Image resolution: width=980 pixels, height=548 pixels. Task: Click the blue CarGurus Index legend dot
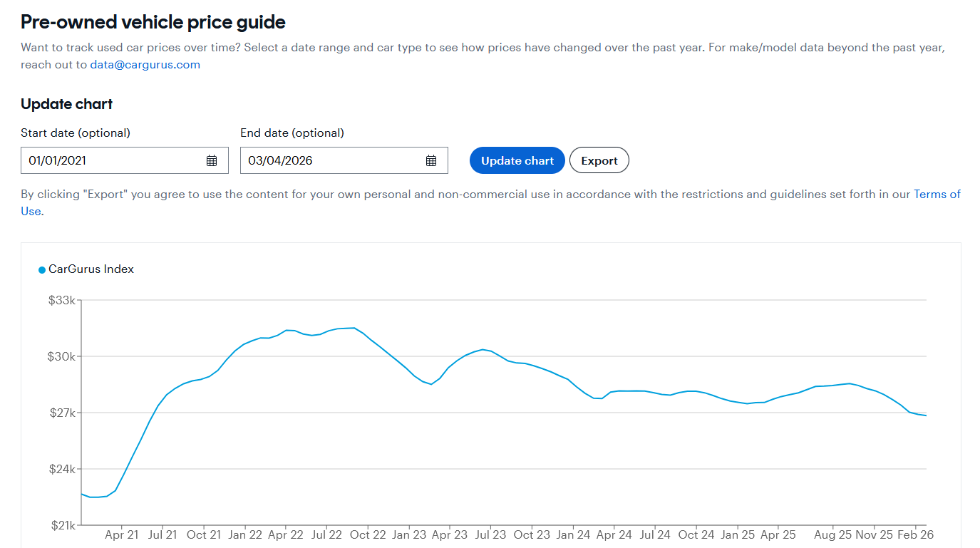(x=42, y=269)
